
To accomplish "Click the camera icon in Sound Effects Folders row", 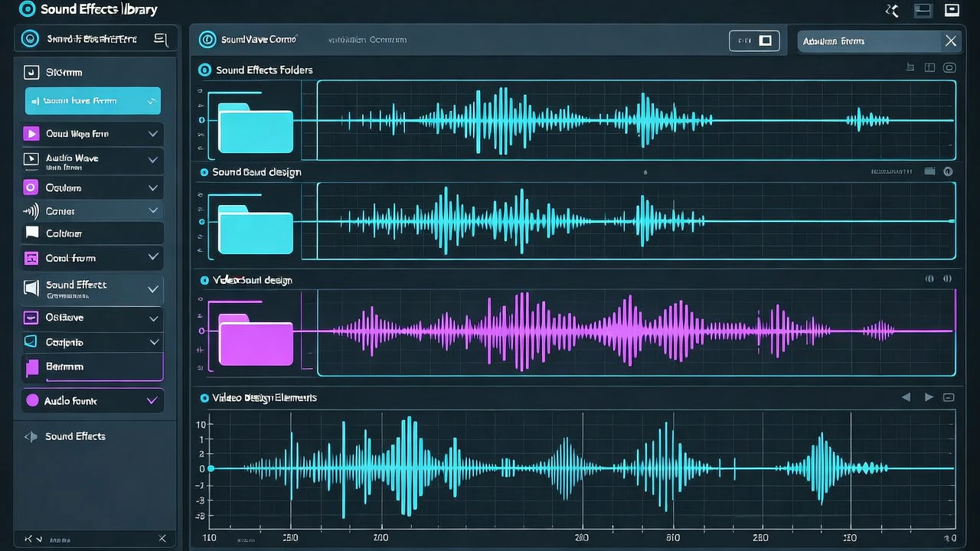I will 949,68.
